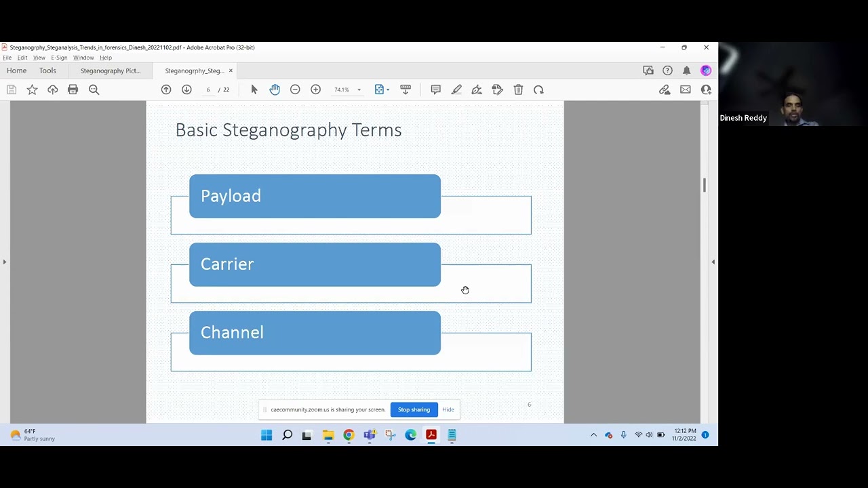Expand the right tools pane arrow

point(713,262)
